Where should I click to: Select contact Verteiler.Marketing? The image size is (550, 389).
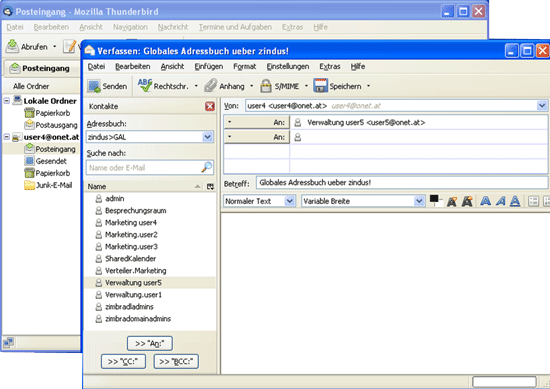point(150,270)
